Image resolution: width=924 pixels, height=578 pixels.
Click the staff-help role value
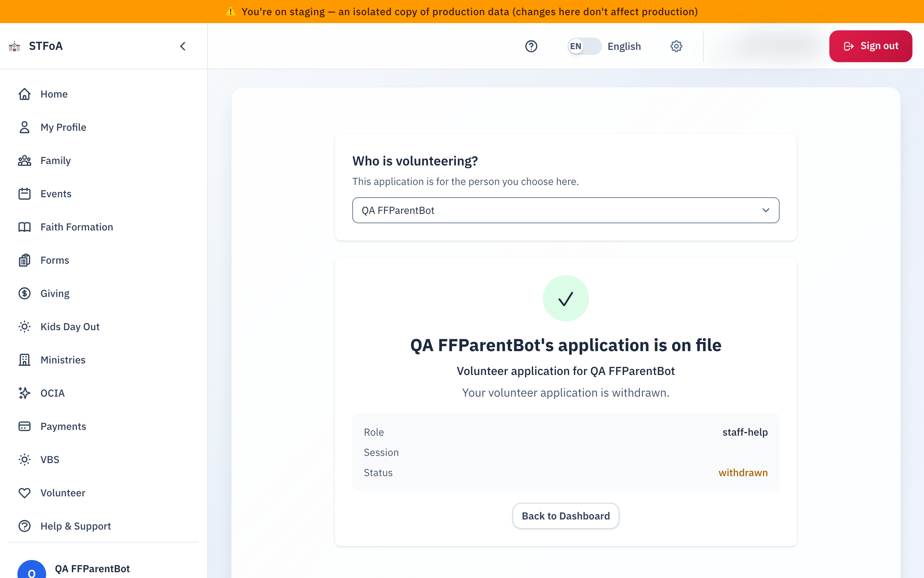click(745, 432)
